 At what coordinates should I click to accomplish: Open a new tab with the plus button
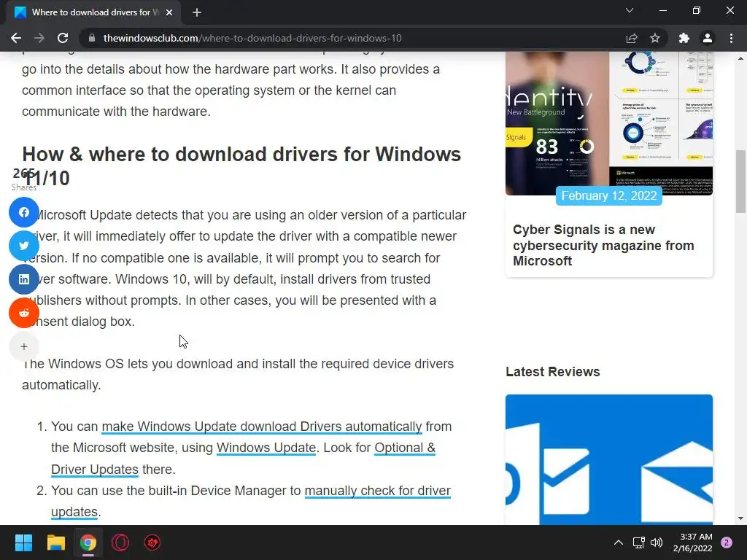[197, 12]
